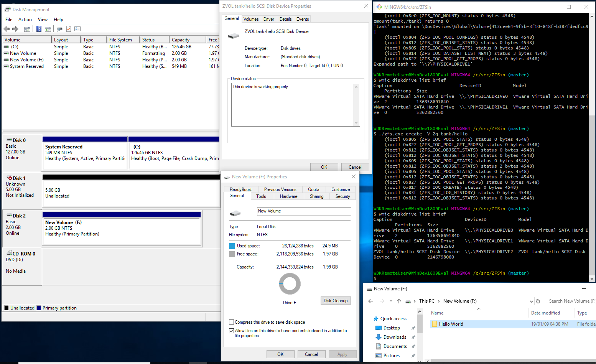596x364 pixels.
Task: Switch to Events tab in ZVOL properties
Action: pyautogui.click(x=303, y=19)
